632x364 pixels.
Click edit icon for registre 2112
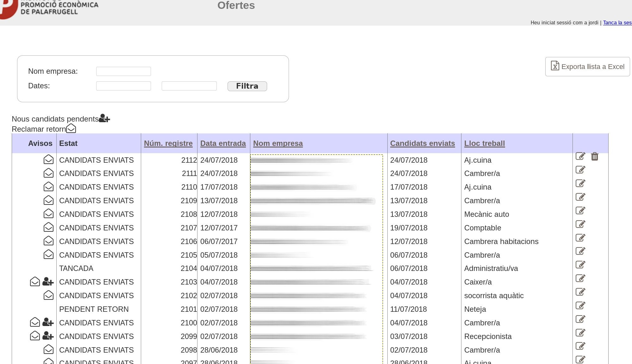580,156
